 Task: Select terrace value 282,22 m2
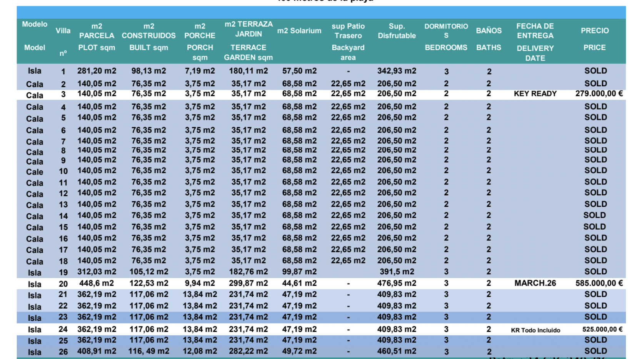(x=249, y=351)
